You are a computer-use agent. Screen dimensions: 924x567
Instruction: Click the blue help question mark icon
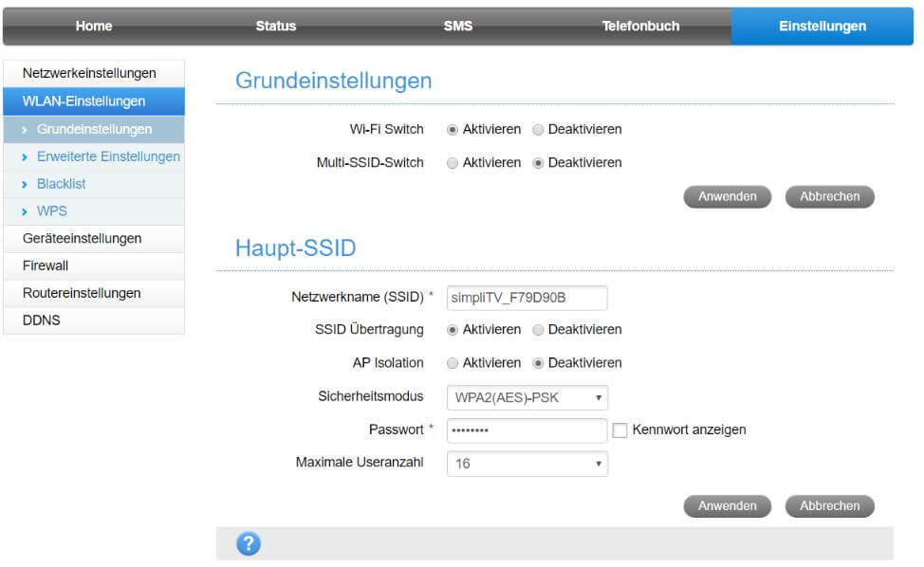[248, 544]
